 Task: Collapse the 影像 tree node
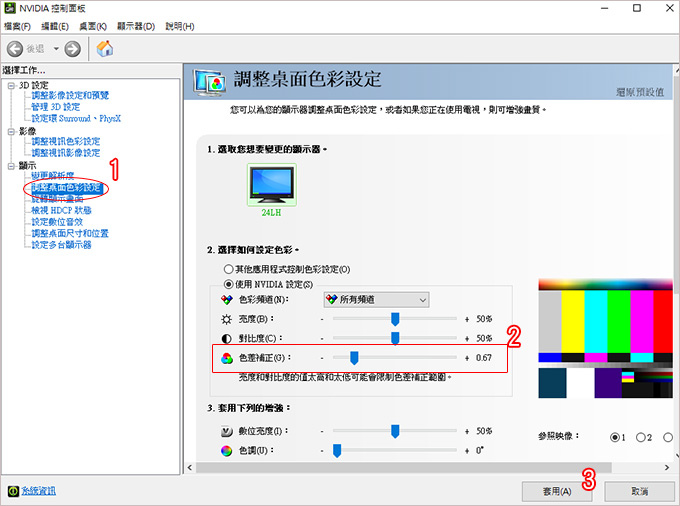tap(11, 132)
